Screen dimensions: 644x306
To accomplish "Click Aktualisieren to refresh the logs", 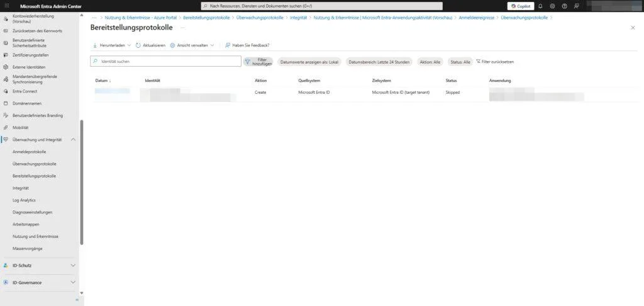I will [150, 45].
